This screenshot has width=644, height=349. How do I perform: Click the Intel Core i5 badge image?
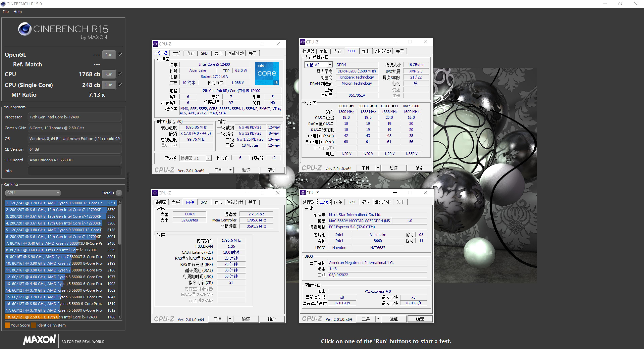click(x=267, y=73)
